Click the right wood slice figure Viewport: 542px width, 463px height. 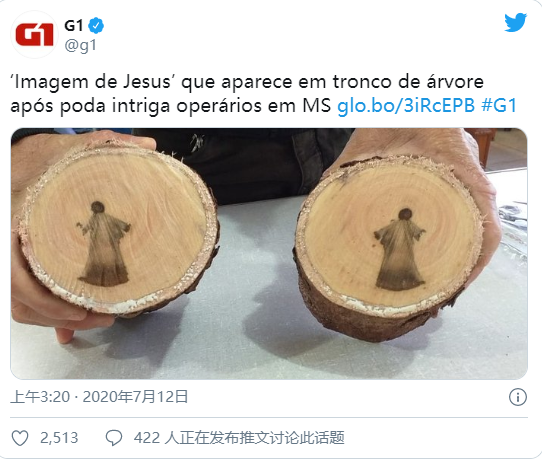(x=400, y=249)
